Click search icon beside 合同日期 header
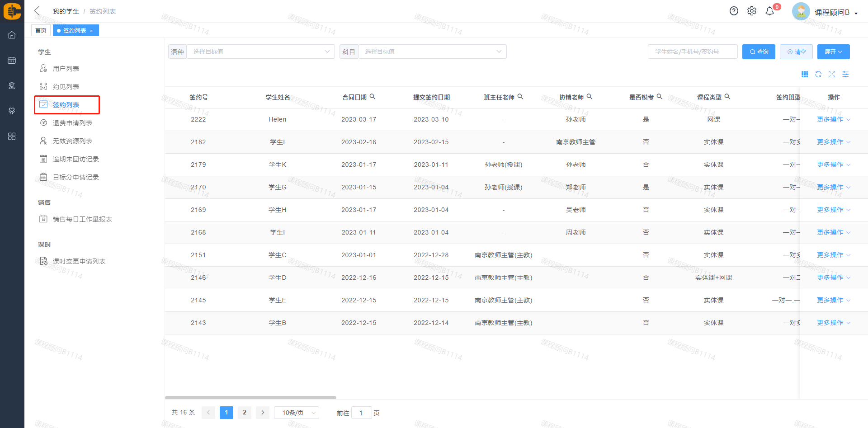868x428 pixels. [373, 97]
